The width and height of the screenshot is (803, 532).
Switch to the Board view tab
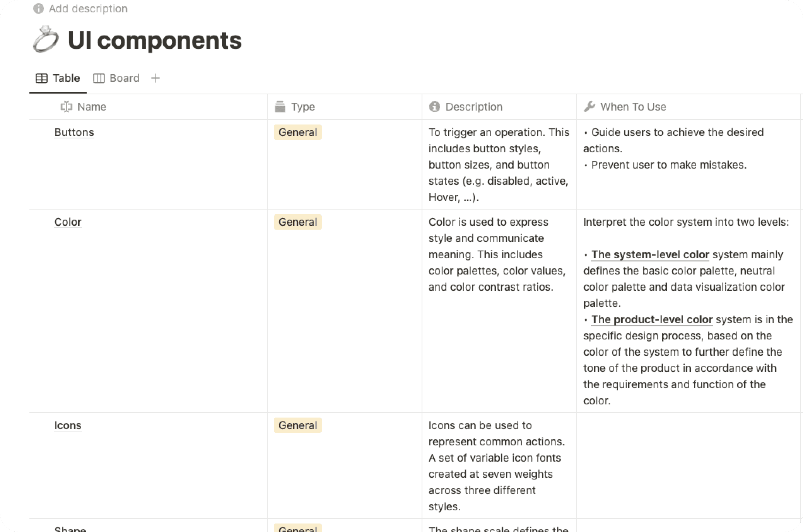[x=116, y=78]
